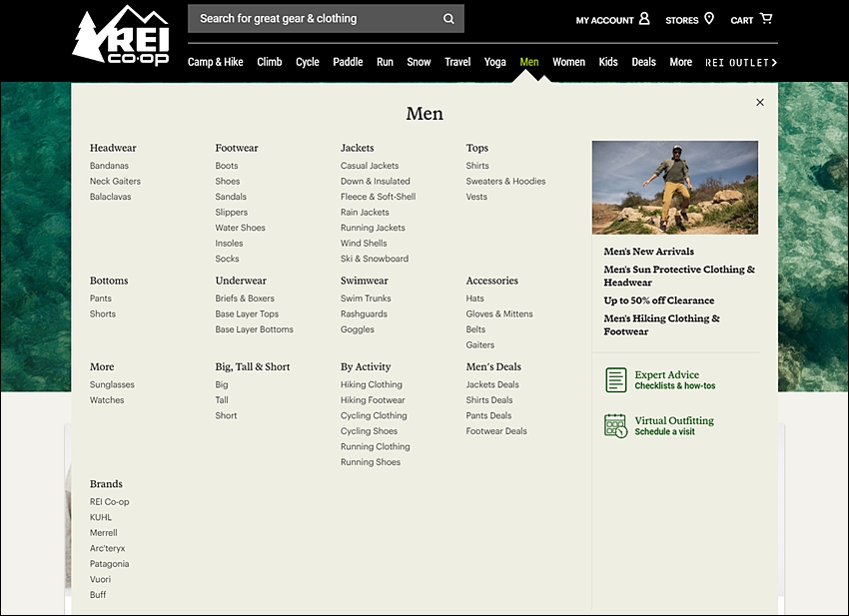
Task: Select Bandanas under Headwear
Action: coord(109,166)
